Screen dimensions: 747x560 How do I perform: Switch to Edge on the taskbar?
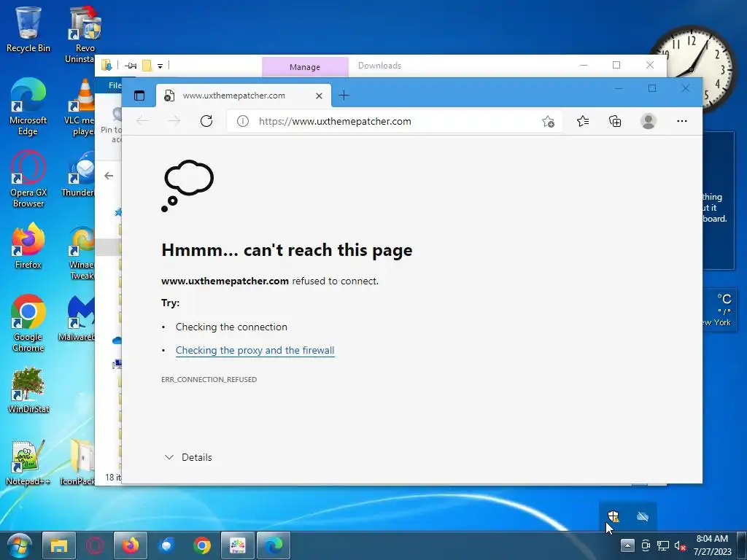[x=274, y=545]
